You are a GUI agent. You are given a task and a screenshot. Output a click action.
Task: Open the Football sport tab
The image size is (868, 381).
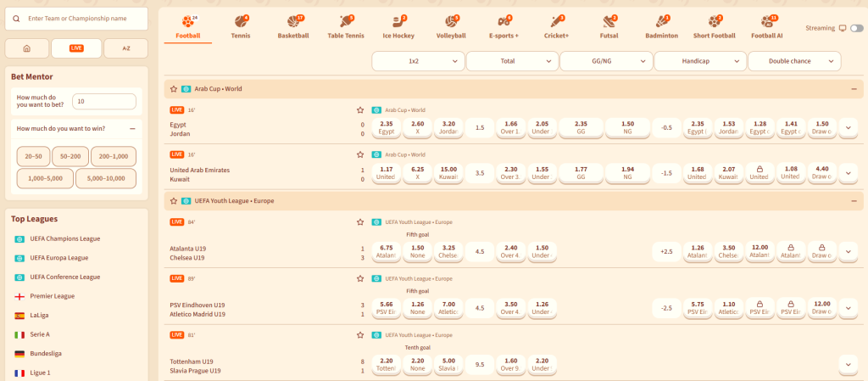(187, 27)
